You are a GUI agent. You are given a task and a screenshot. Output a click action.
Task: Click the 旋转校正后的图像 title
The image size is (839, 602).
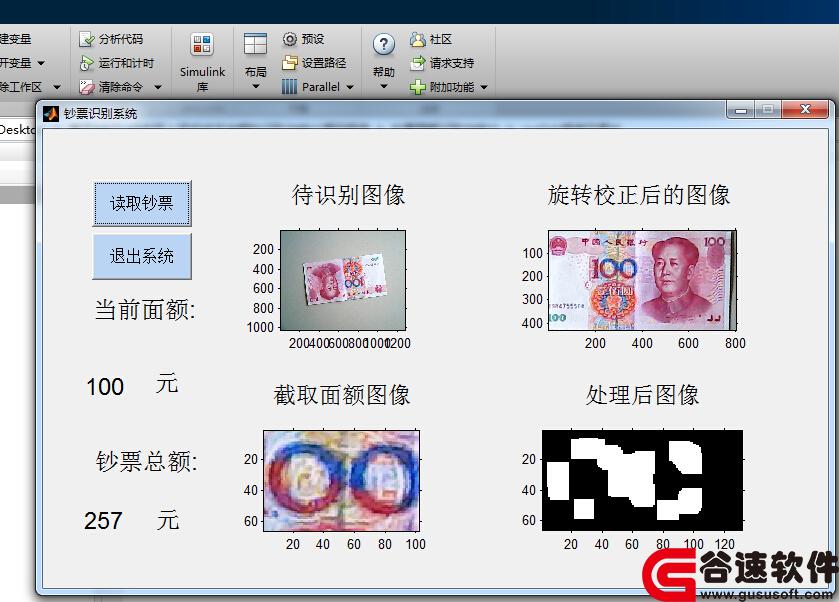[x=639, y=195]
